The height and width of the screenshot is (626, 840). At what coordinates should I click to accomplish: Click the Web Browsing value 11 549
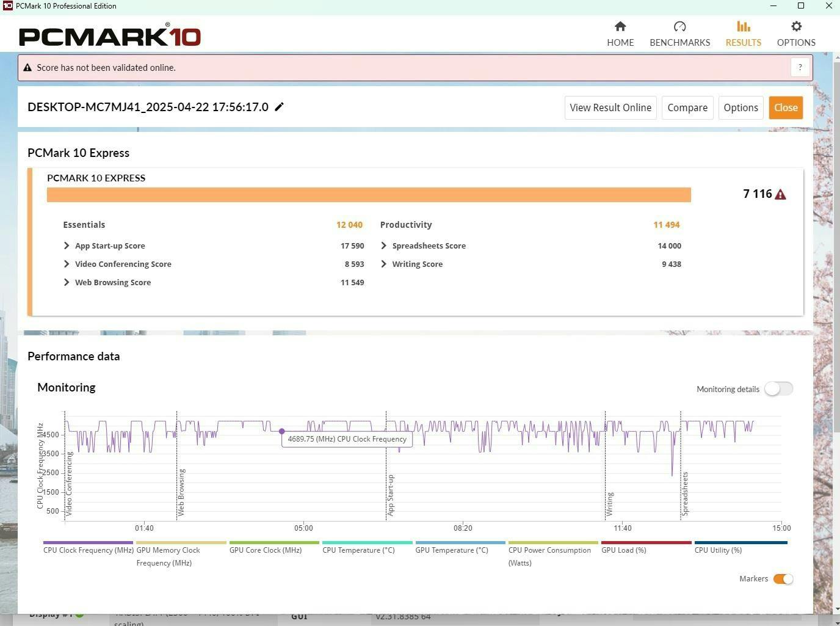[x=352, y=282]
